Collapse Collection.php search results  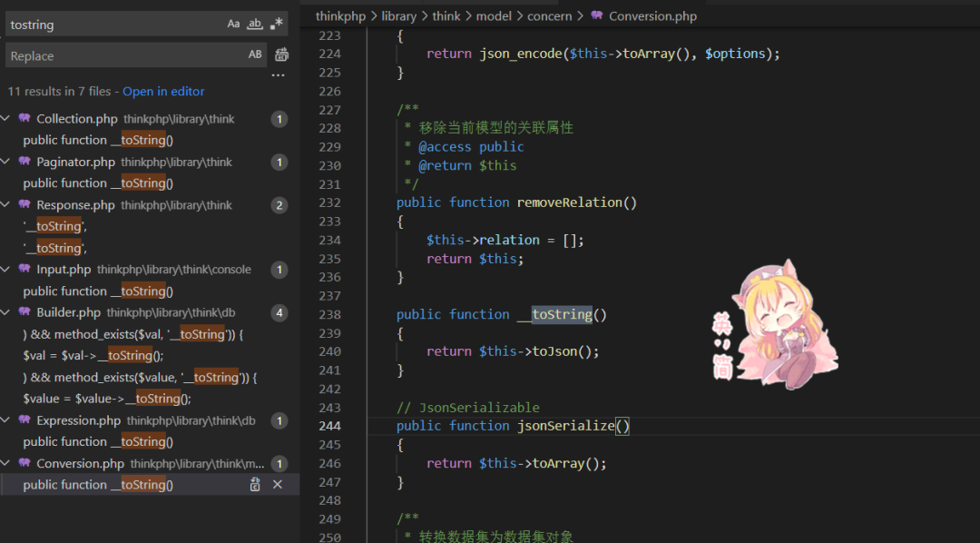click(5, 118)
